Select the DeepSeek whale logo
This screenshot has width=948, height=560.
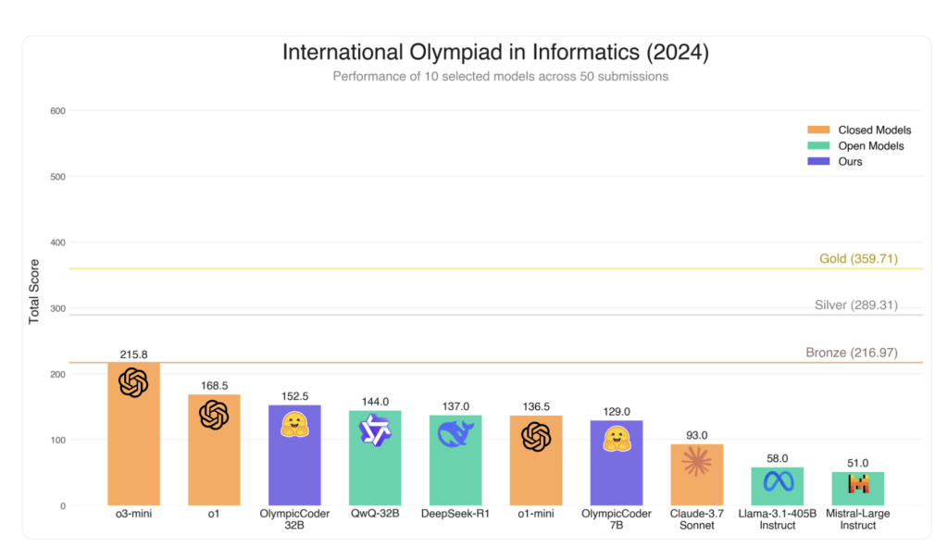click(455, 433)
